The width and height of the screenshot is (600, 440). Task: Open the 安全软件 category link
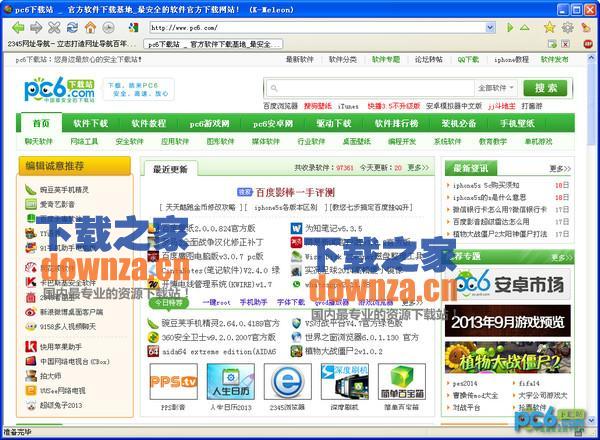pos(129,142)
